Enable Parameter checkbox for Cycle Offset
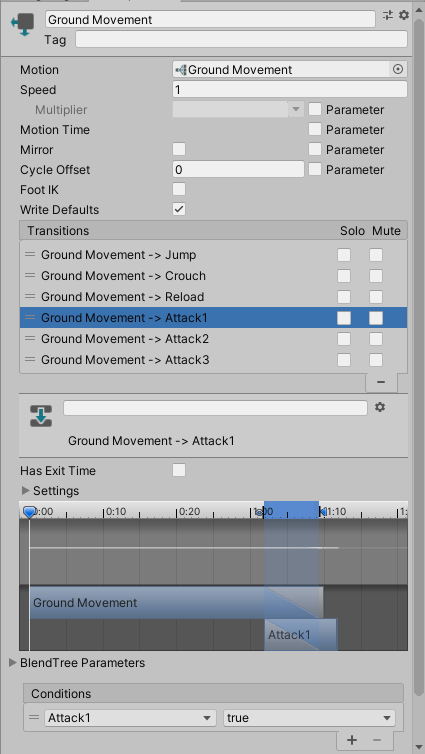This screenshot has height=754, width=425. click(x=315, y=170)
